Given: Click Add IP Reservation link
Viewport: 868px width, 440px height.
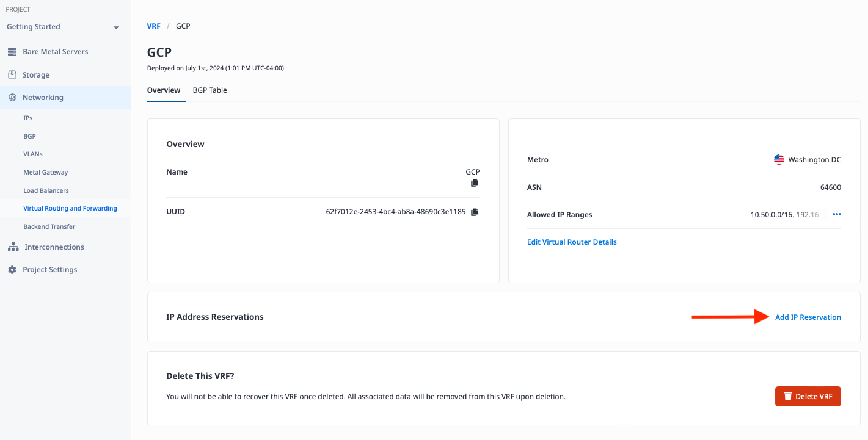Looking at the screenshot, I should coord(808,317).
